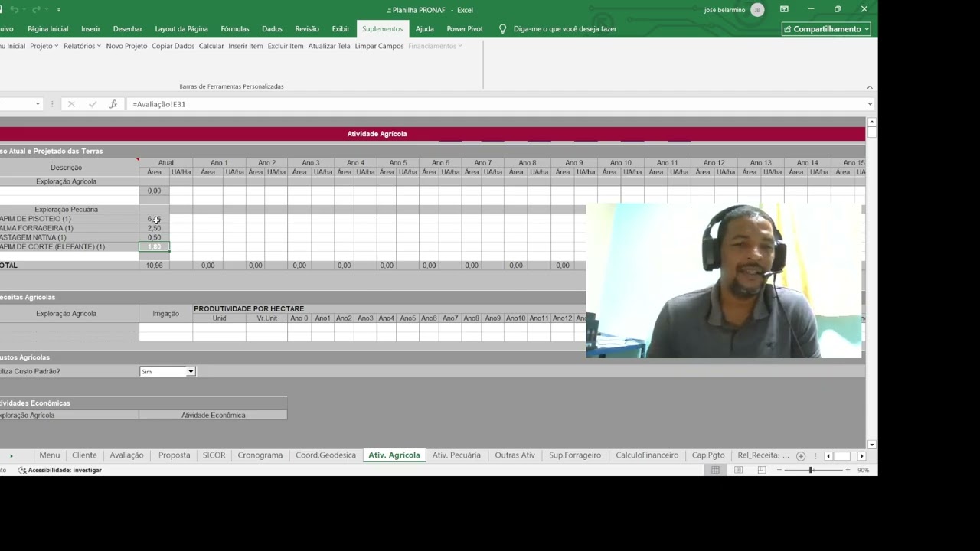Viewport: 980px width, 551px height.
Task: Click the Acessibilidade: investigar status item
Action: tap(60, 470)
